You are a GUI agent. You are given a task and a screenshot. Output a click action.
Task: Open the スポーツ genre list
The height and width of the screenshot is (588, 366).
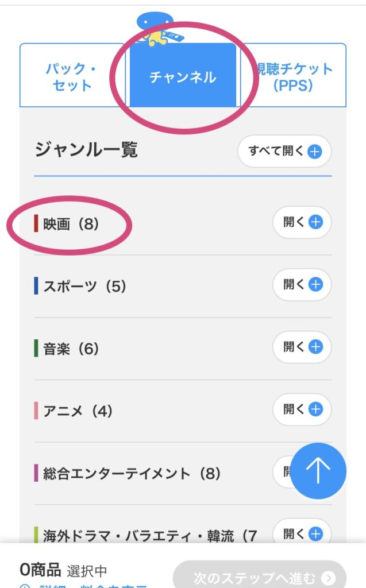pyautogui.click(x=302, y=285)
